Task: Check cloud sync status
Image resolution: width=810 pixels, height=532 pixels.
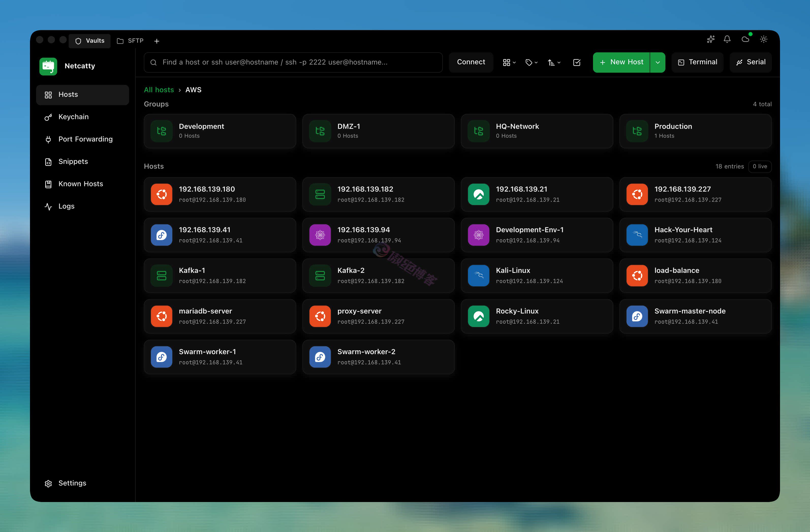Action: pos(746,39)
